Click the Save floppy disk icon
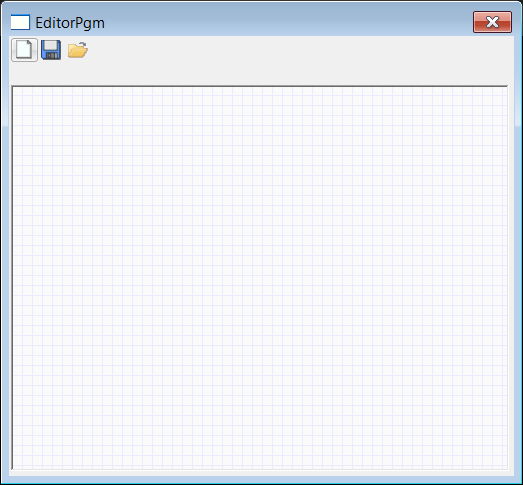This screenshot has width=523, height=485. [51, 50]
